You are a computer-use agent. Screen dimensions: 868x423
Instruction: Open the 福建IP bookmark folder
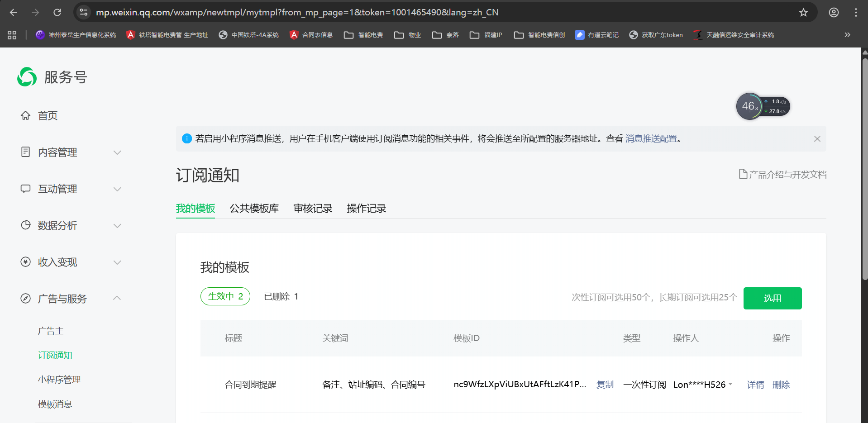point(486,35)
